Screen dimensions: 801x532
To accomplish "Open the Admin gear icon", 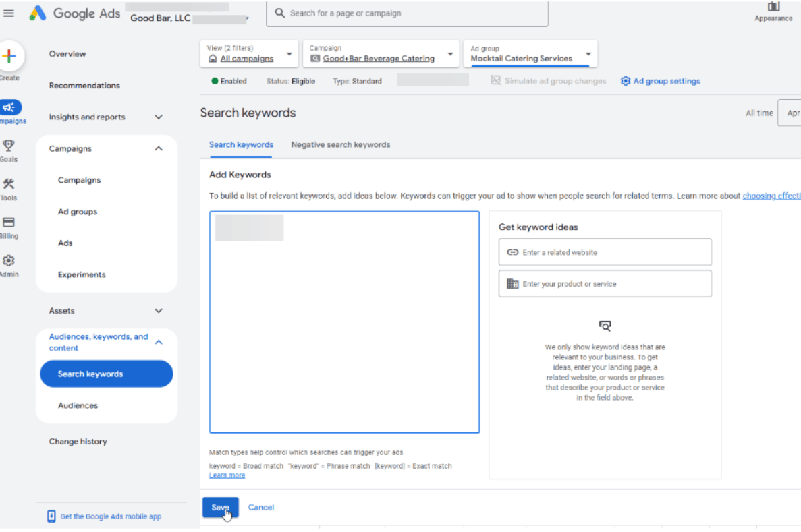I will click(x=9, y=261).
